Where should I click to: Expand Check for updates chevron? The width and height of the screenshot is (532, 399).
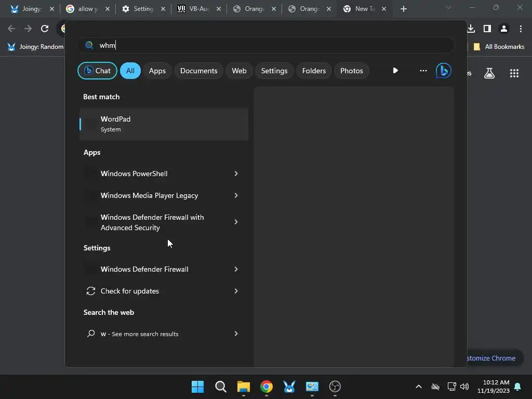[x=236, y=291]
